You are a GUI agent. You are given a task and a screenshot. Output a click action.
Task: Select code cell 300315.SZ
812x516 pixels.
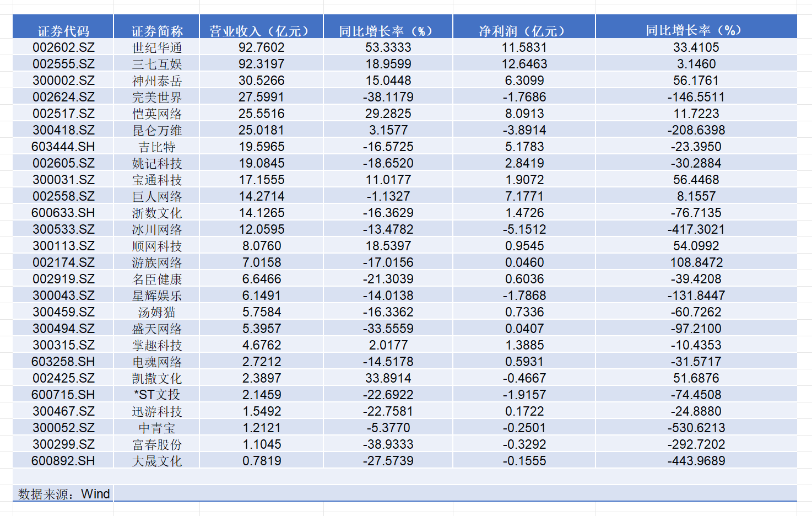pyautogui.click(x=63, y=345)
